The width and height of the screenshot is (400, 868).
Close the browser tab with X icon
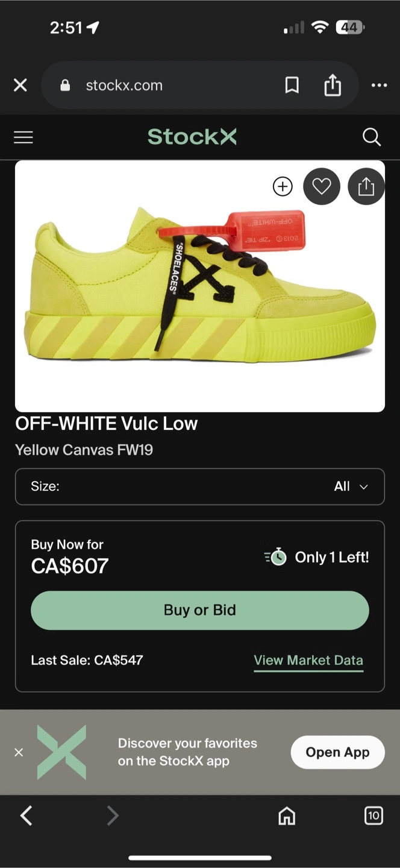(x=20, y=86)
